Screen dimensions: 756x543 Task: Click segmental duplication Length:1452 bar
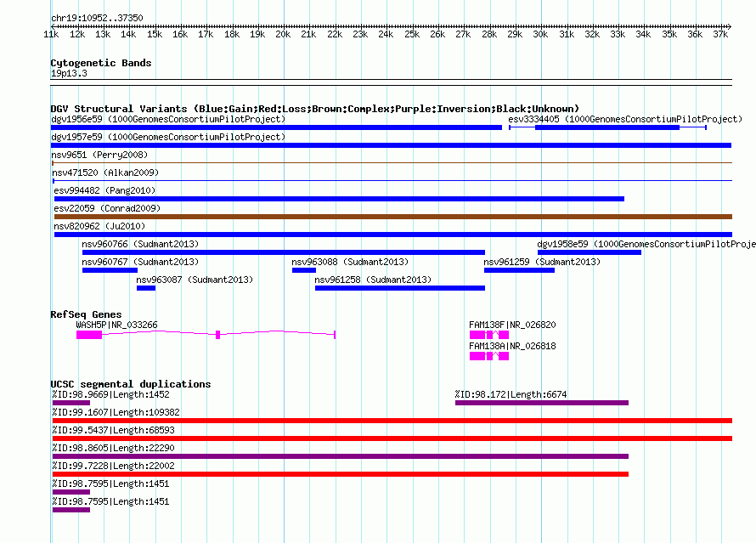pos(71,403)
